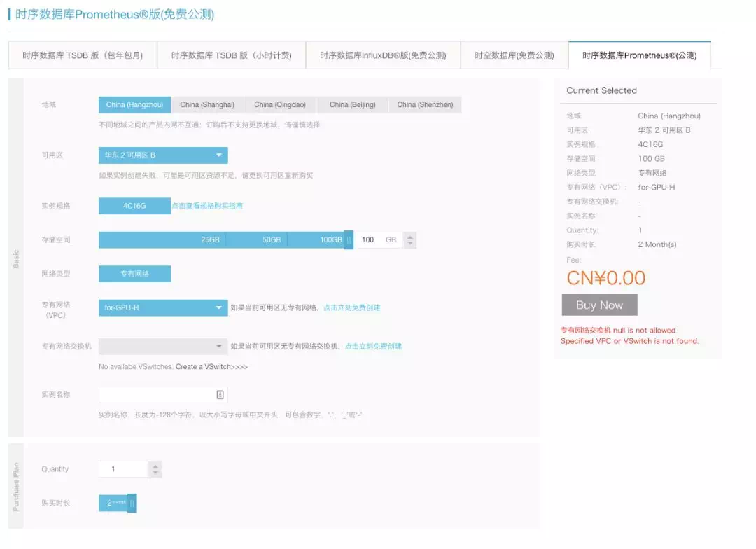The height and width of the screenshot is (549, 756).
Task: Select China (Shanghai) region
Action: tap(207, 104)
